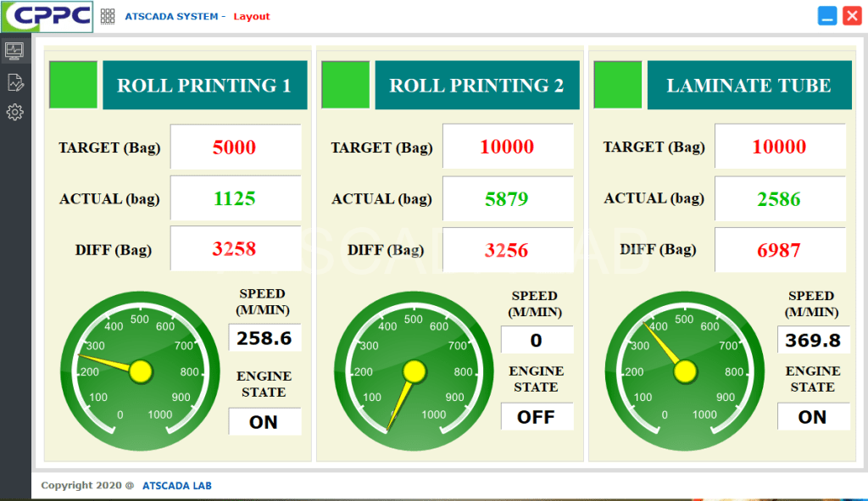Click the ATSCADA SYSTEM title text

coord(173,16)
